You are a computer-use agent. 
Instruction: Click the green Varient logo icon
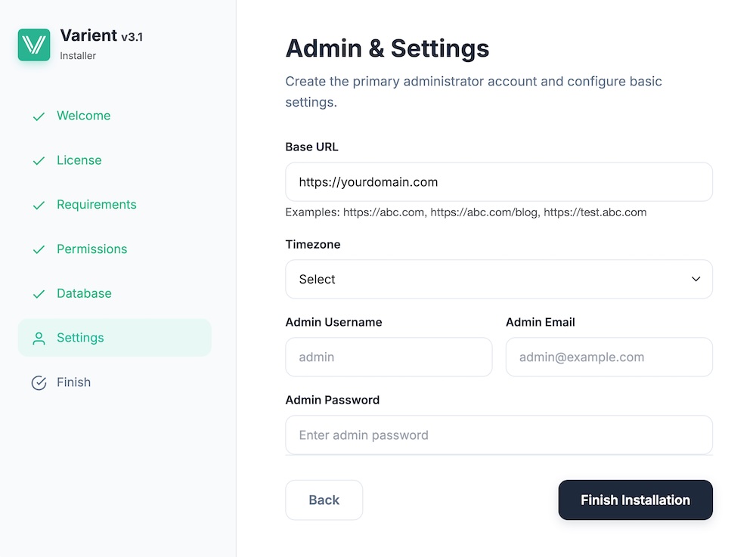click(34, 45)
